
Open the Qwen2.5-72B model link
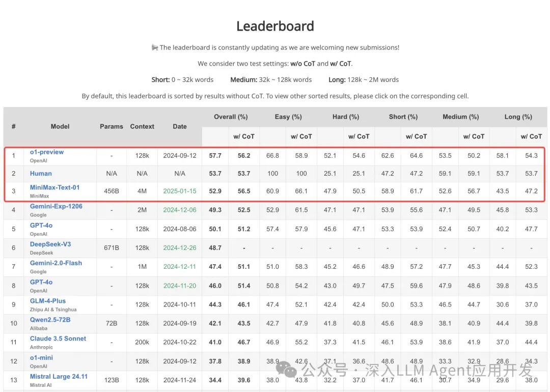point(50,320)
